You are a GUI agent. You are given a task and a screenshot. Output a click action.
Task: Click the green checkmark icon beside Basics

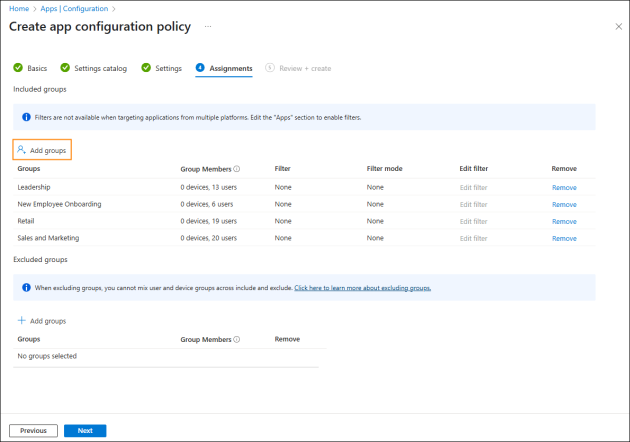tap(18, 68)
